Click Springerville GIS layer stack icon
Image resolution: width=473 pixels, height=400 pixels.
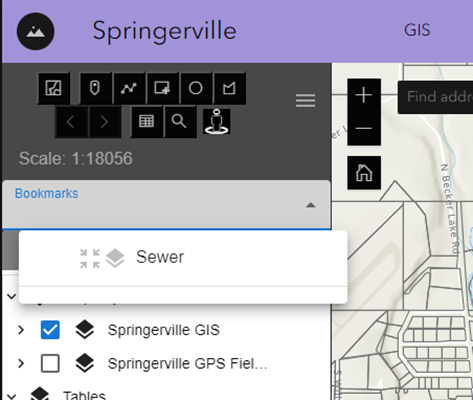coord(85,330)
